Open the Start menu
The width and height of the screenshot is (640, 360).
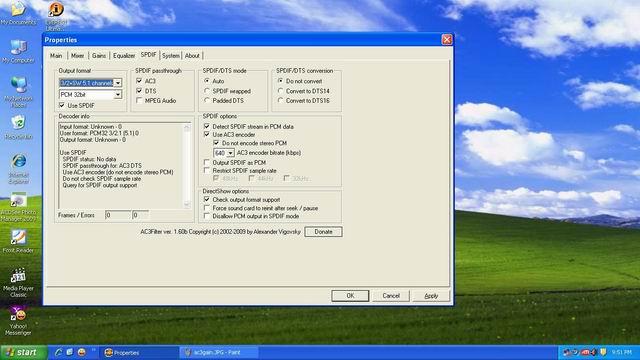(x=23, y=352)
